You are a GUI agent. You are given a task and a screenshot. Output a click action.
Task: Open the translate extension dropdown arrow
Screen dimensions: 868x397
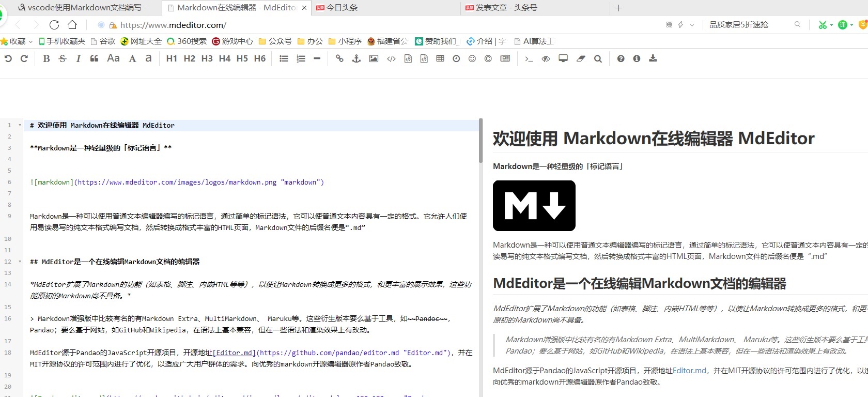tap(851, 25)
